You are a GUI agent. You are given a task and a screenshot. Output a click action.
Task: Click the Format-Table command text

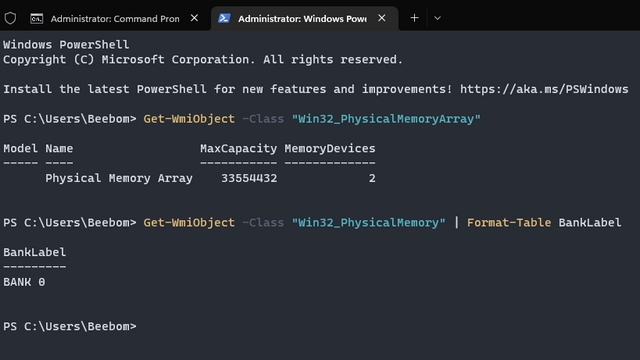point(509,222)
